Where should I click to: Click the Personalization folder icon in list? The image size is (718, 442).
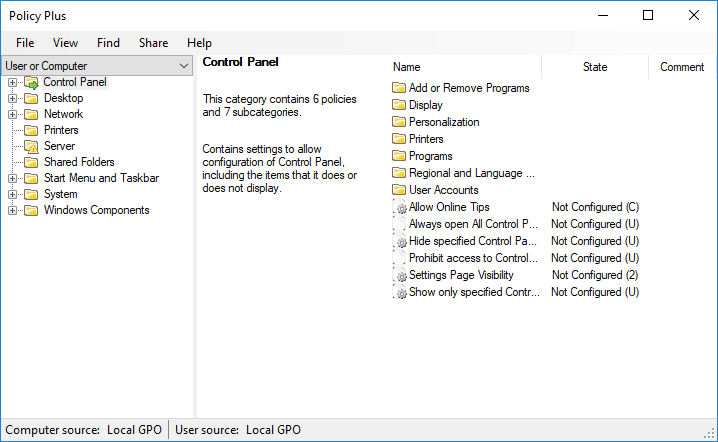coord(399,122)
